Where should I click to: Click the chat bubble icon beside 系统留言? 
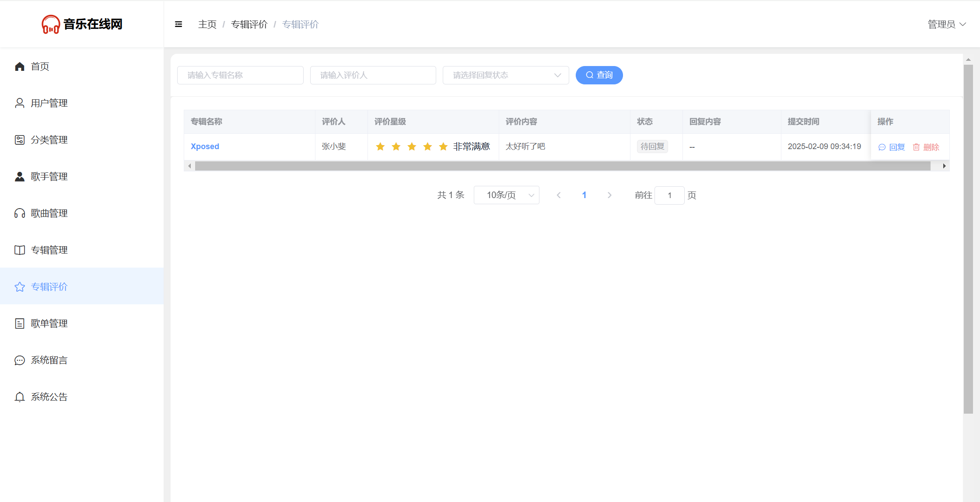click(x=20, y=360)
